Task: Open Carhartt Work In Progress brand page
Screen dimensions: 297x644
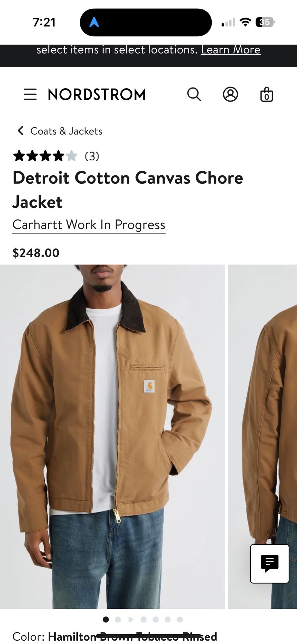Action: point(89,225)
